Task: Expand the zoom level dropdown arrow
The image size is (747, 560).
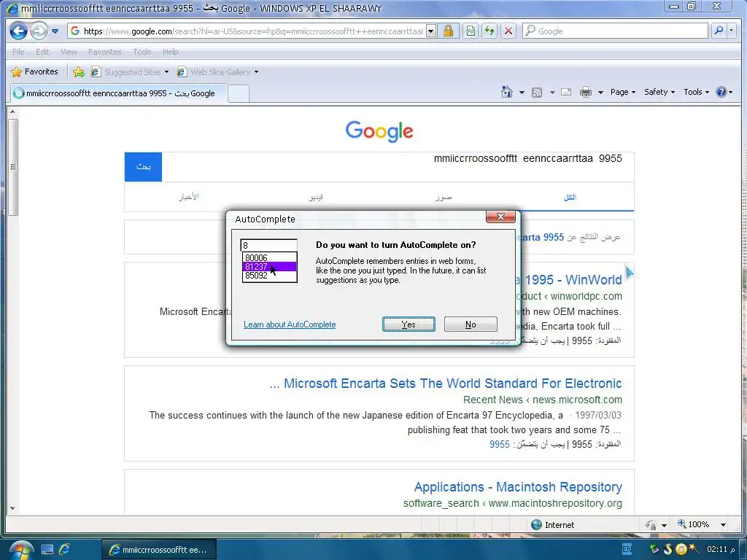Action: 723,525
